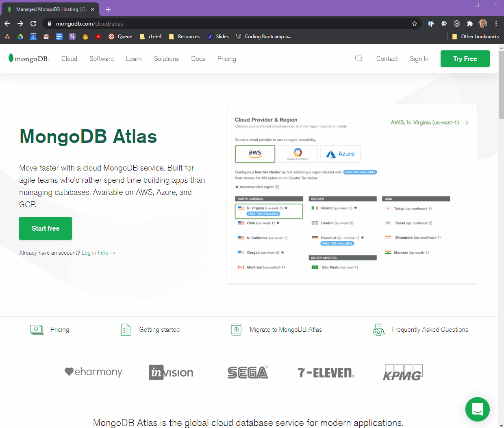This screenshot has width=504, height=428.
Task: Reload the page with refresh icon
Action: [x=33, y=24]
